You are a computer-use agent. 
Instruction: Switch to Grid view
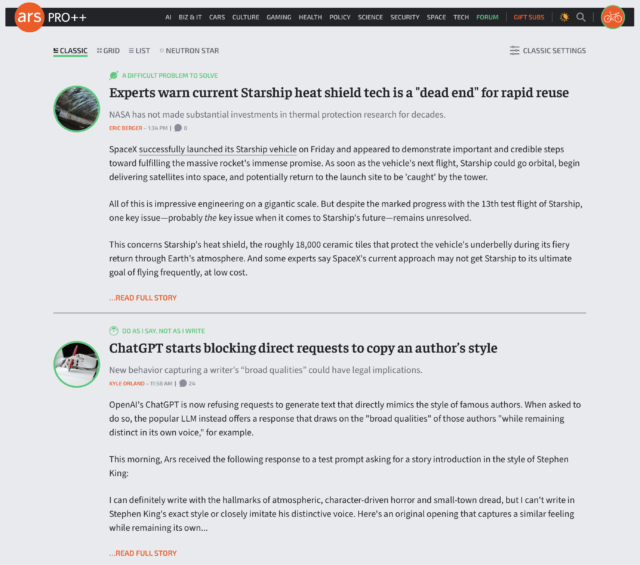[x=108, y=51]
